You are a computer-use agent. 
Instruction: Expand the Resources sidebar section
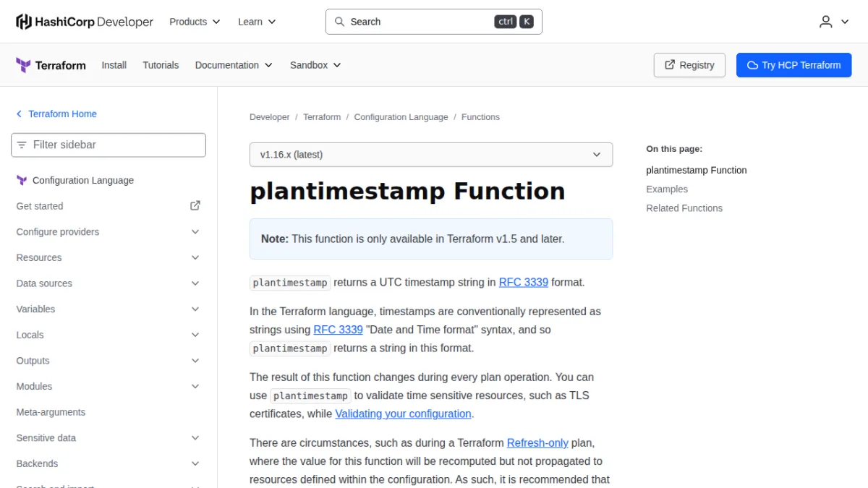coord(109,257)
